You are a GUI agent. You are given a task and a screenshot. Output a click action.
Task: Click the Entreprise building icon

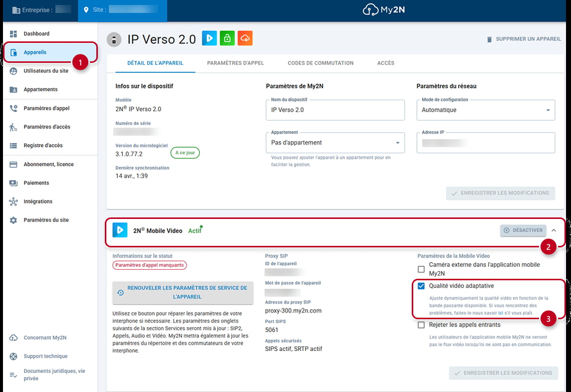16,10
